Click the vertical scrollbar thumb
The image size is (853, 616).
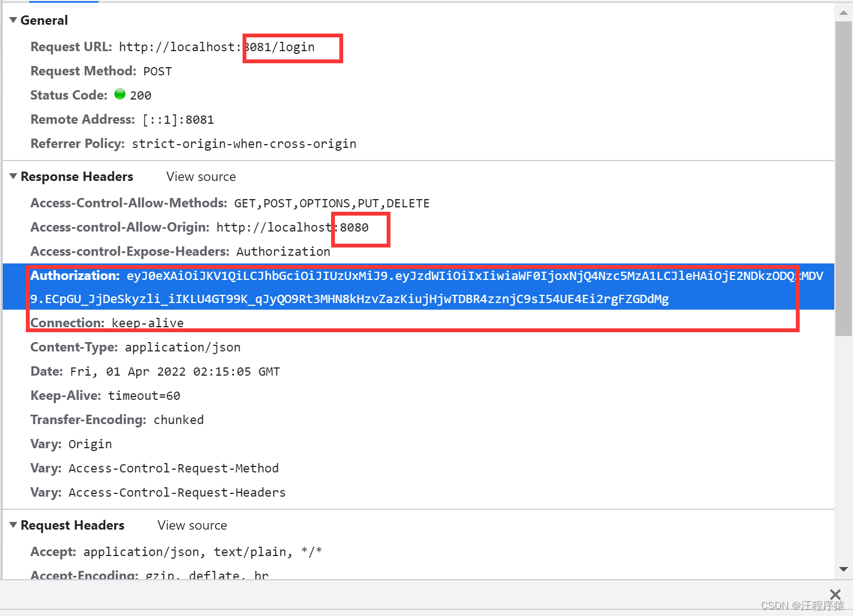click(844, 179)
